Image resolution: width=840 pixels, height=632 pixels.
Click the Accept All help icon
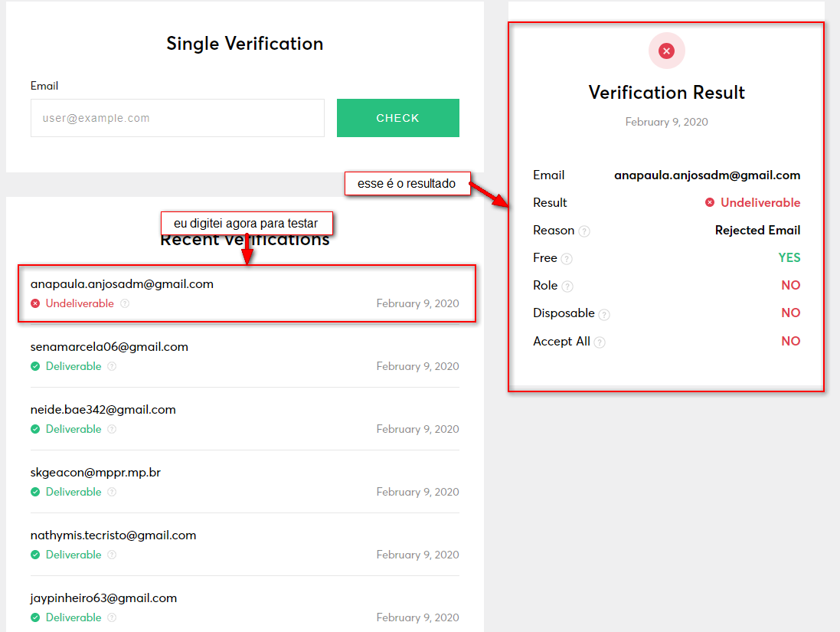coord(600,342)
